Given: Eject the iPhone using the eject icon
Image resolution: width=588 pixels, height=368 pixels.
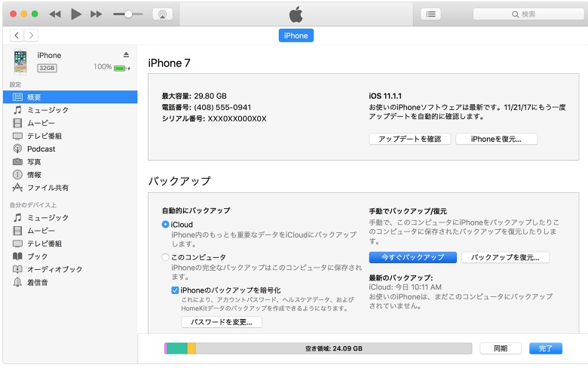Looking at the screenshot, I should [126, 55].
